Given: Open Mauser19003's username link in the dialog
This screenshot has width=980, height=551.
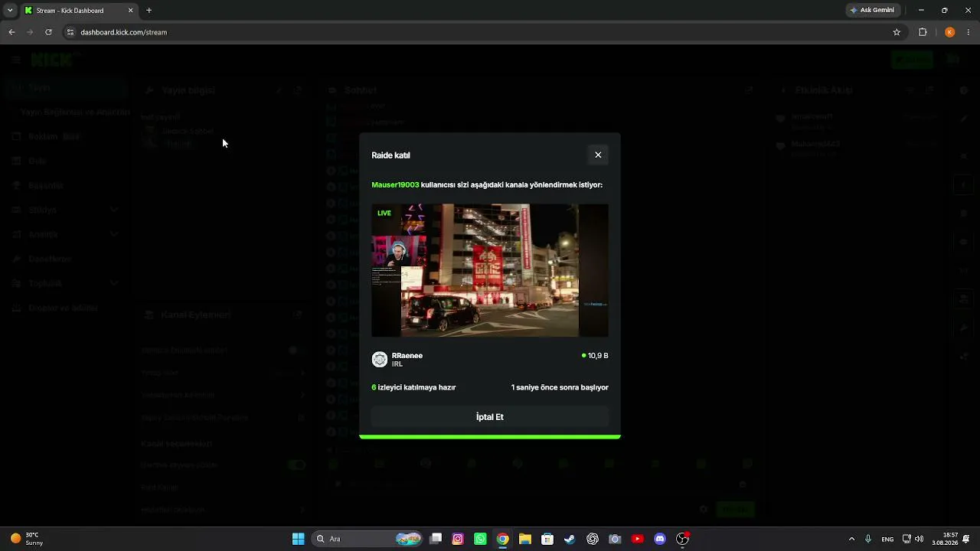Looking at the screenshot, I should [395, 184].
